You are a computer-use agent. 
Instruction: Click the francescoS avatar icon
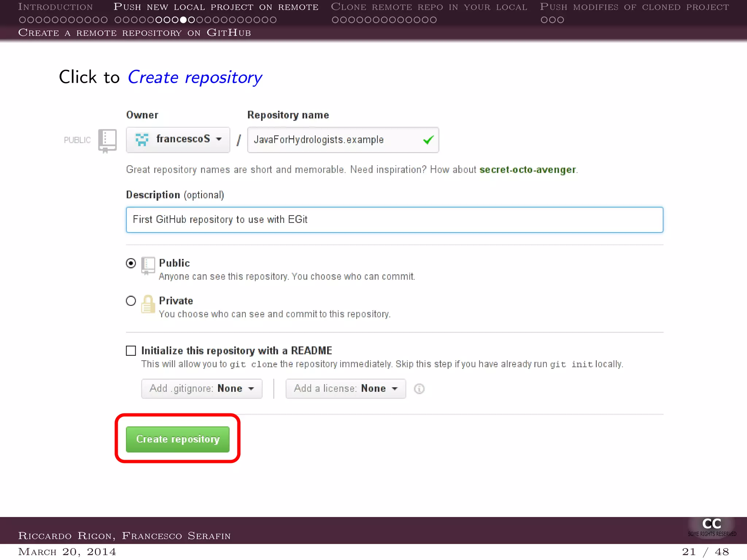pyautogui.click(x=142, y=139)
